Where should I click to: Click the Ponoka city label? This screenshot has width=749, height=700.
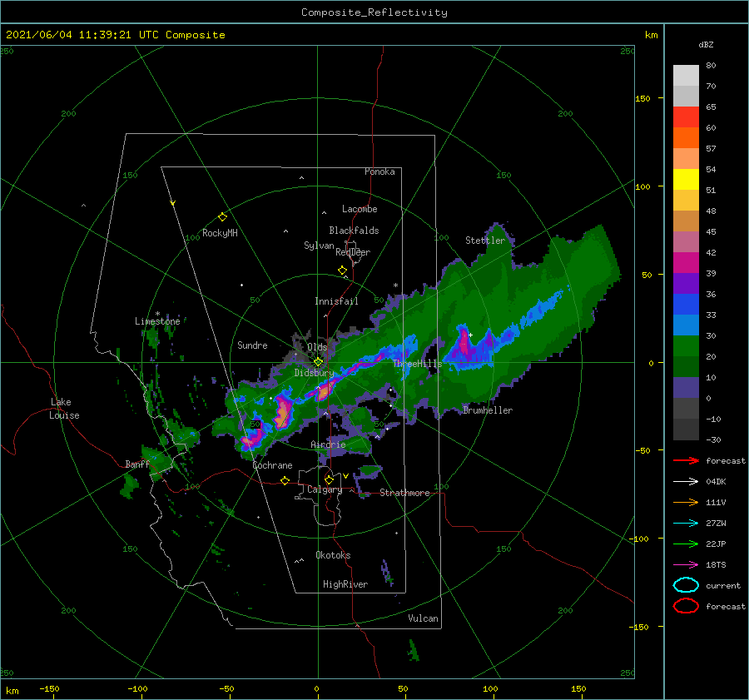click(x=379, y=171)
